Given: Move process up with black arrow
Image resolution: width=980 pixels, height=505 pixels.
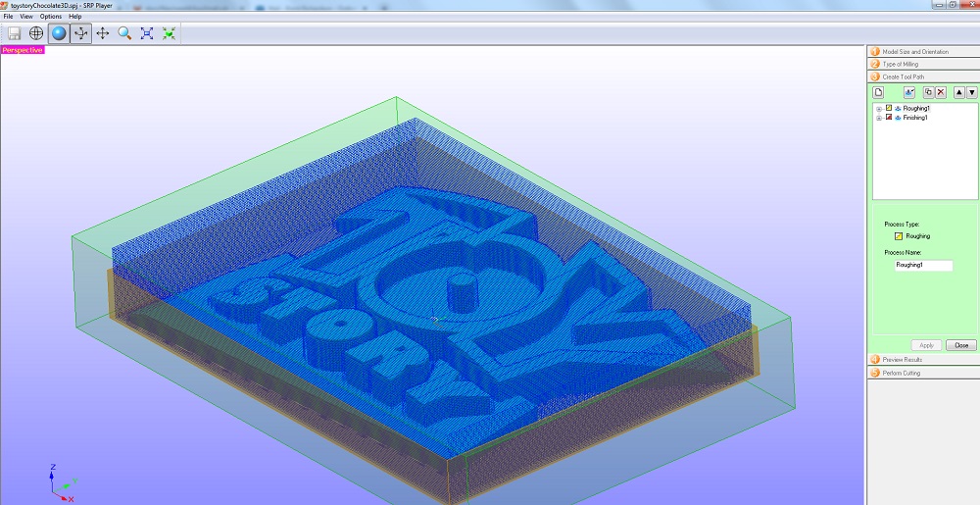Looking at the screenshot, I should pos(959,92).
